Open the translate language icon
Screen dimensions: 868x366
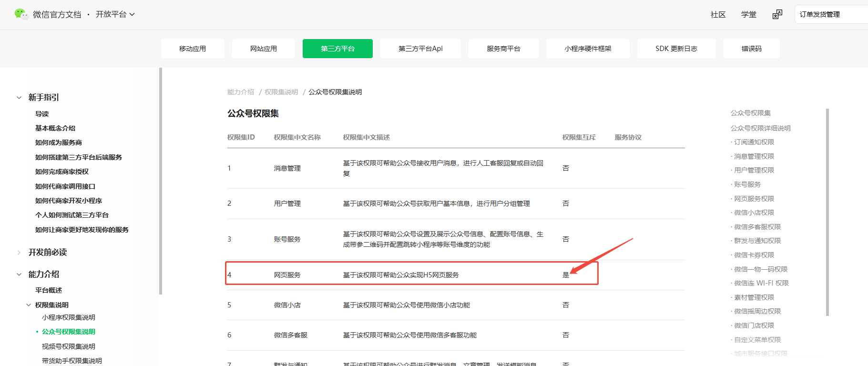click(x=777, y=14)
